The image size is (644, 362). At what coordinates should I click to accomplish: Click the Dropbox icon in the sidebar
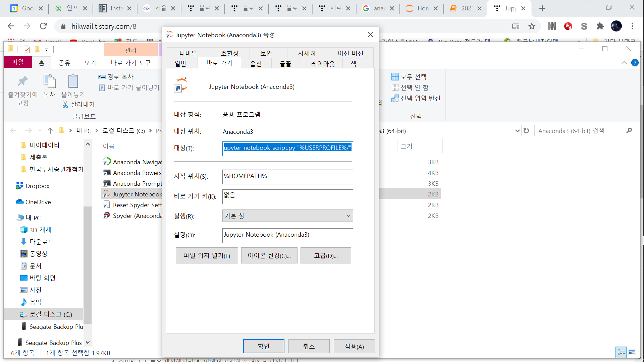(19, 186)
